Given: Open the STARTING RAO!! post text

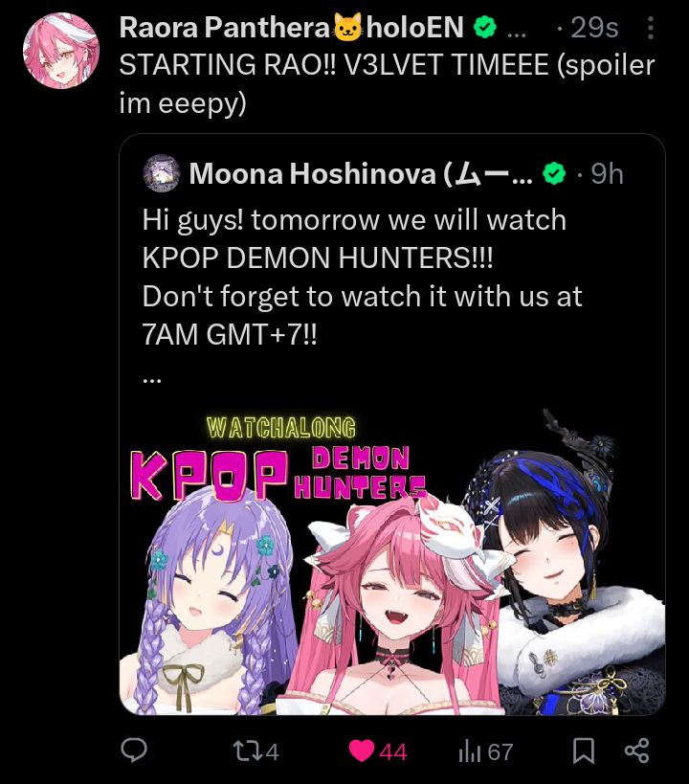Looking at the screenshot, I should pyautogui.click(x=387, y=84).
